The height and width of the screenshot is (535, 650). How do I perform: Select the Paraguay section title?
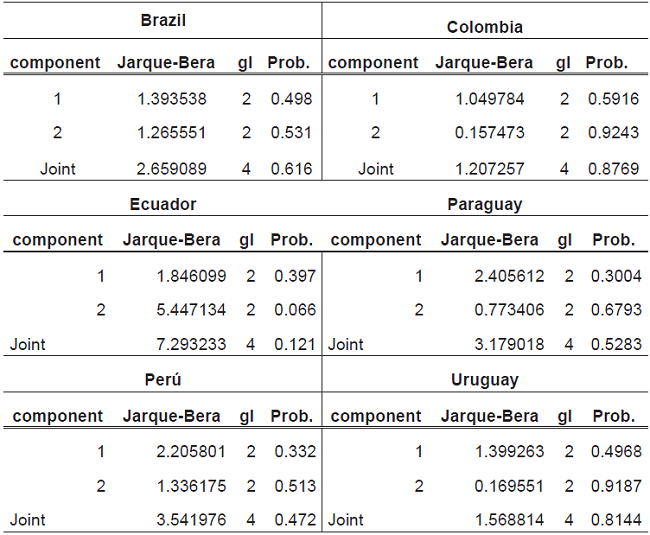click(485, 204)
